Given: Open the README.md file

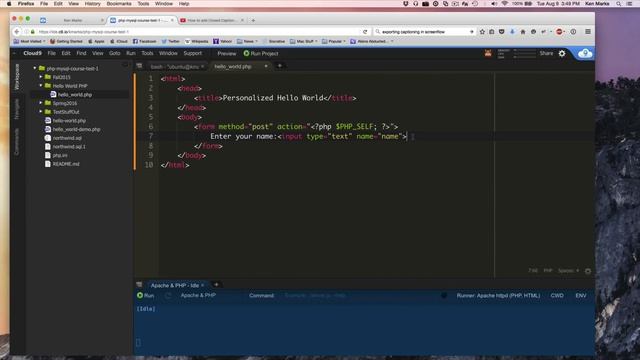Looking at the screenshot, I should (x=66, y=164).
